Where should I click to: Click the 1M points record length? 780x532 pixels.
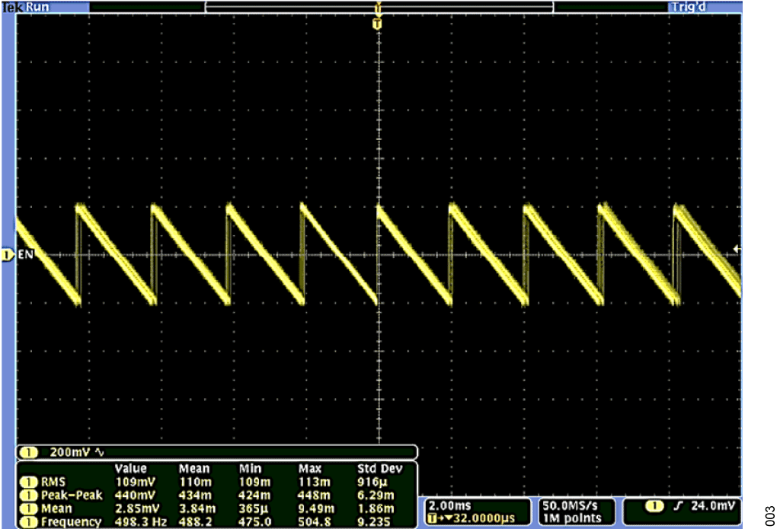571,518
